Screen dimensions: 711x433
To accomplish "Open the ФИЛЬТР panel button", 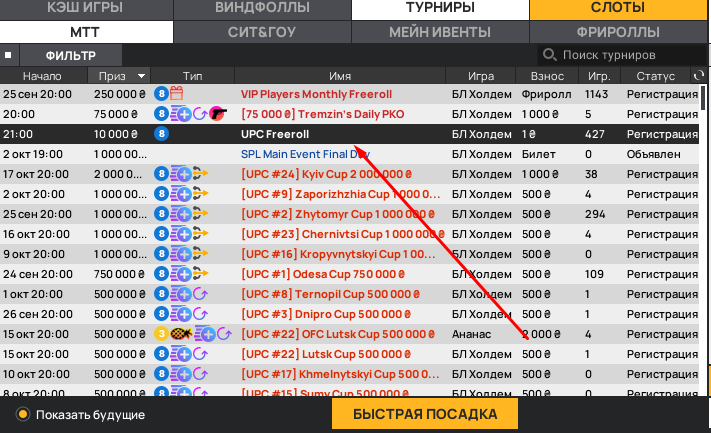I will coord(71,55).
